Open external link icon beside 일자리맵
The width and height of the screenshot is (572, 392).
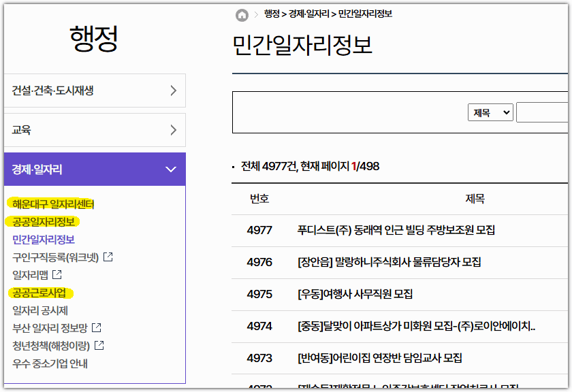pyautogui.click(x=57, y=274)
